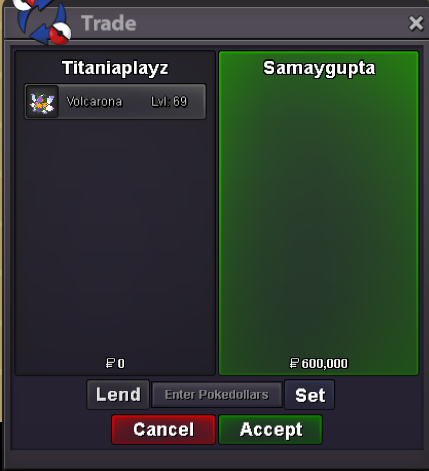Click empty area of Titaniaplayz's offer panel

(115, 233)
